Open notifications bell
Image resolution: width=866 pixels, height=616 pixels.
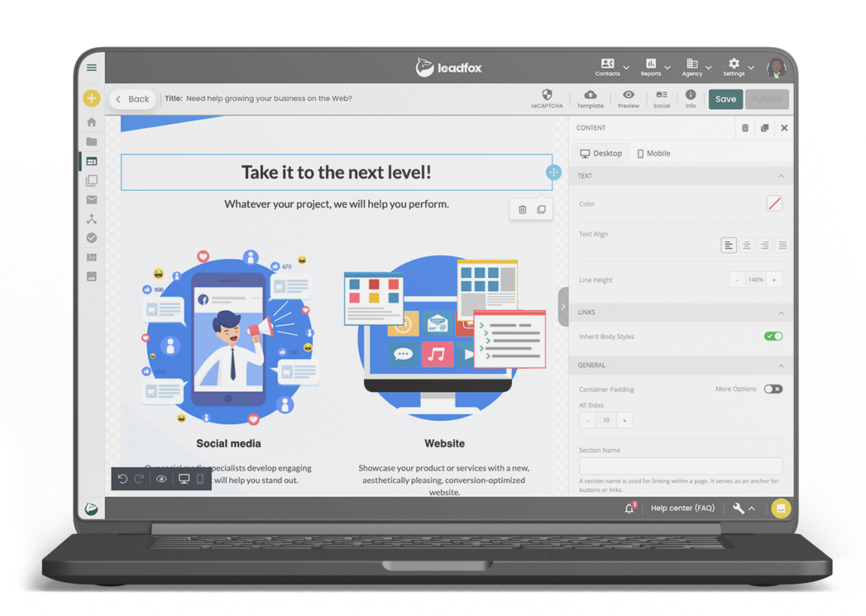[x=630, y=508]
